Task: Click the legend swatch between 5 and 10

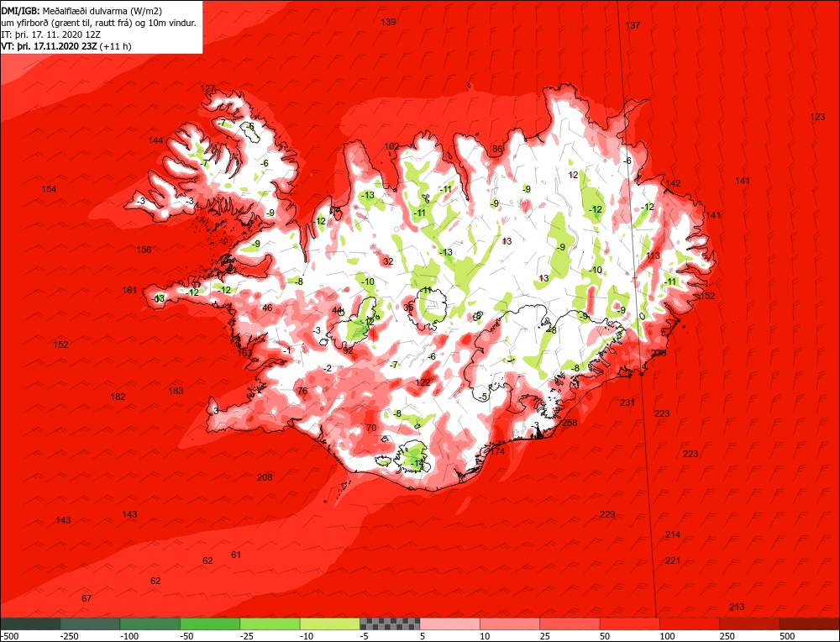Action: [450, 624]
